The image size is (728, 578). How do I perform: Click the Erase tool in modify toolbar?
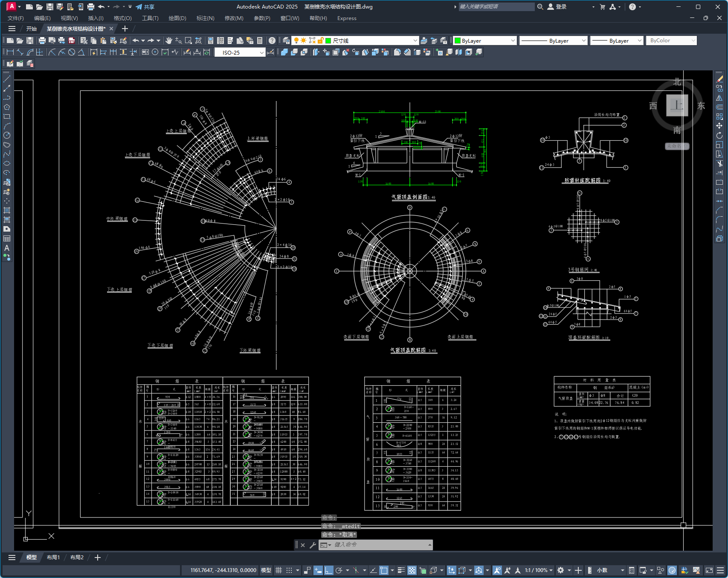719,79
